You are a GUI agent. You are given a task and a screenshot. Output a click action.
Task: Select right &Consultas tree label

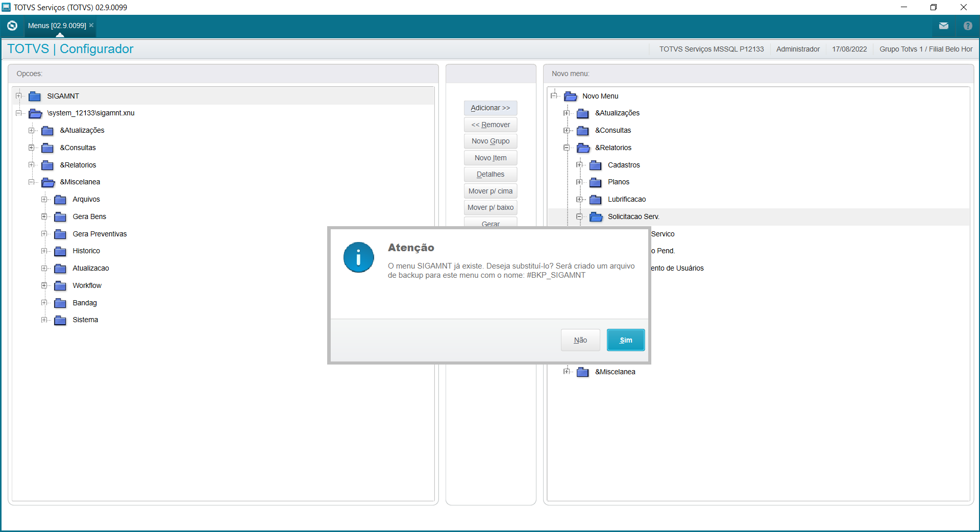click(x=613, y=130)
